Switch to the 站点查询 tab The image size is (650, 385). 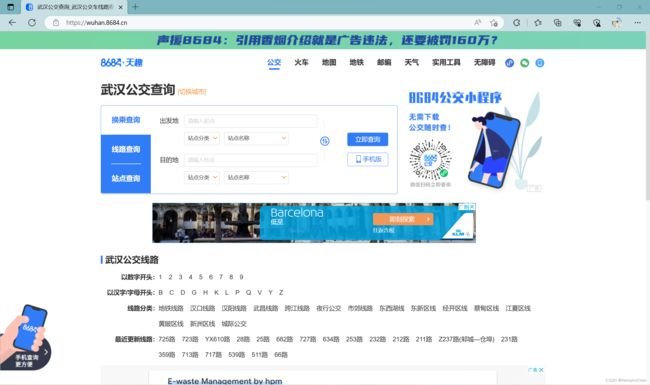click(126, 179)
